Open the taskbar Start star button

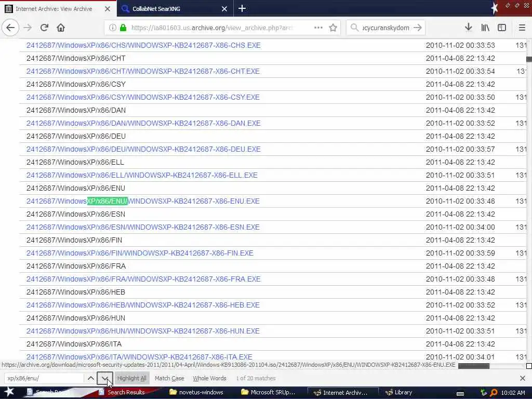tap(9, 392)
